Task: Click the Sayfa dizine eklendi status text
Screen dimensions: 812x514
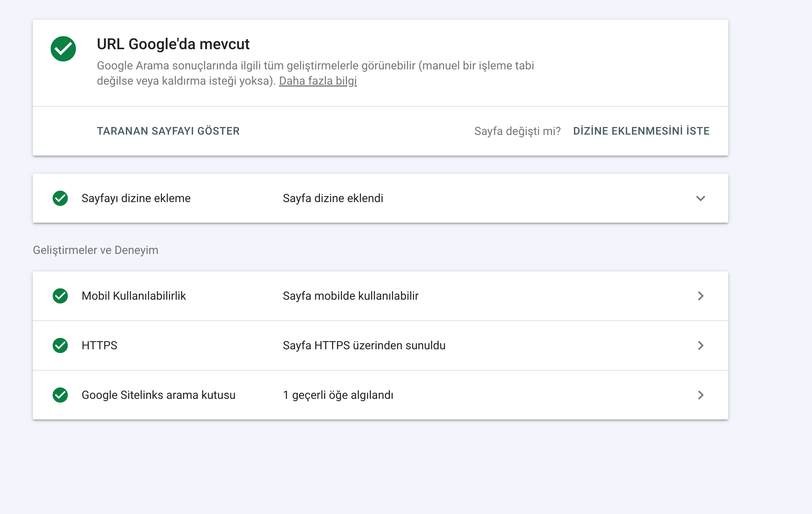Action: tap(333, 198)
